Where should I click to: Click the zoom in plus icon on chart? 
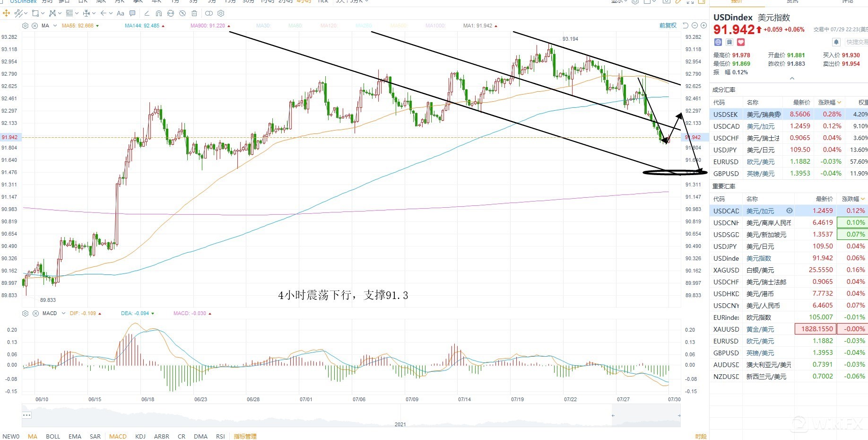(x=703, y=26)
